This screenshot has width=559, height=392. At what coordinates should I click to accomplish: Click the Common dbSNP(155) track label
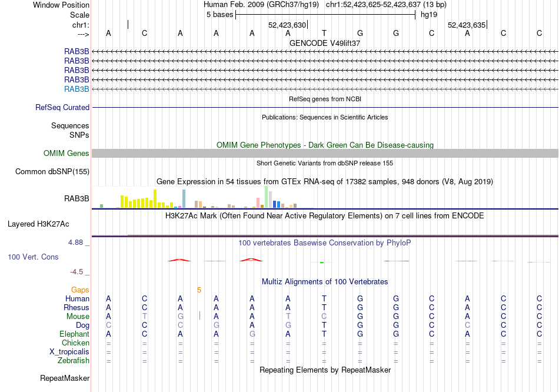click(52, 171)
